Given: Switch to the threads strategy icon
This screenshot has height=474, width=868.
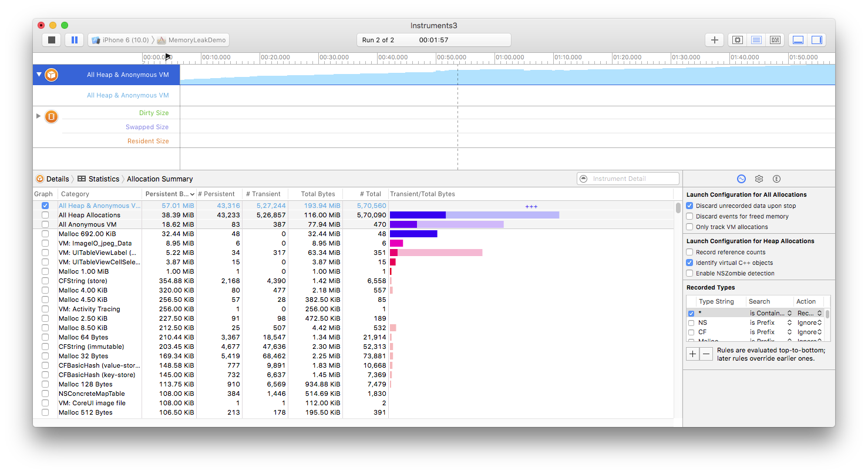Looking at the screenshot, I should click(x=775, y=40).
